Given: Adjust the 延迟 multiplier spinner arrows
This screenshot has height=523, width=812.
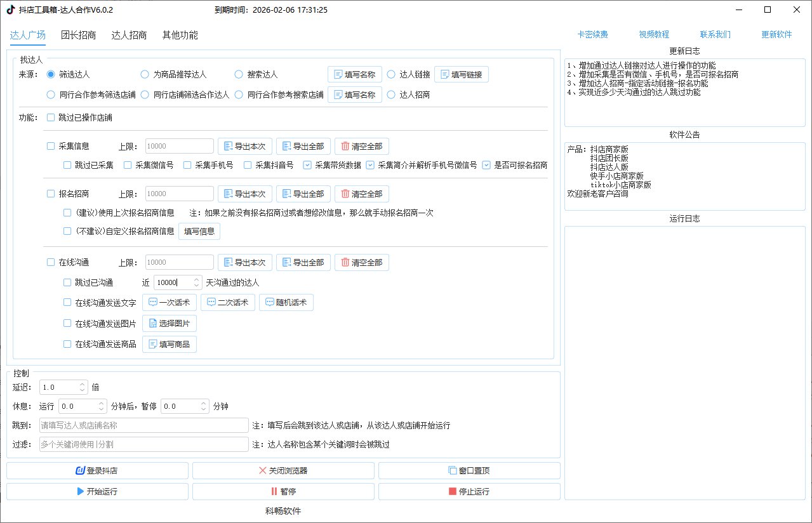Looking at the screenshot, I should pos(83,387).
